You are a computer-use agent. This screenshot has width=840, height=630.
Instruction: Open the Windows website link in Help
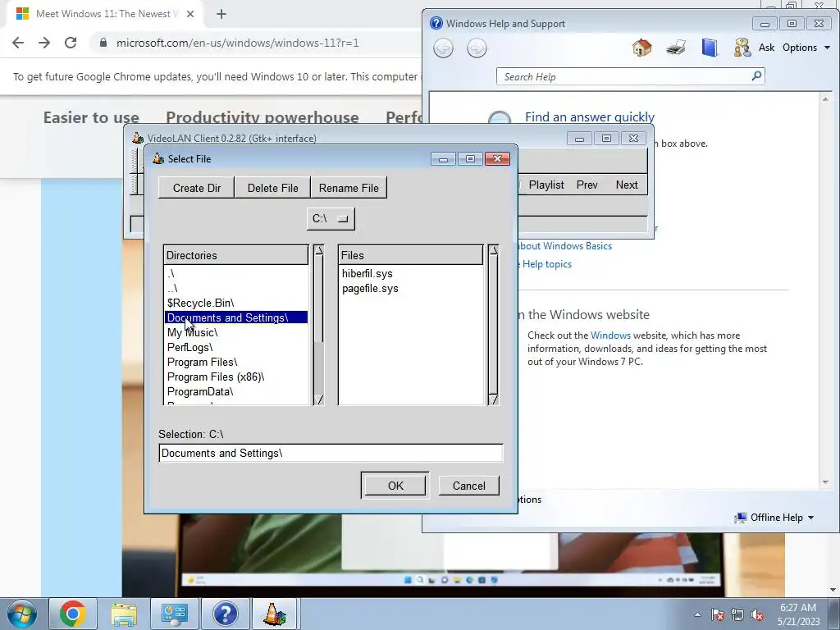click(610, 336)
